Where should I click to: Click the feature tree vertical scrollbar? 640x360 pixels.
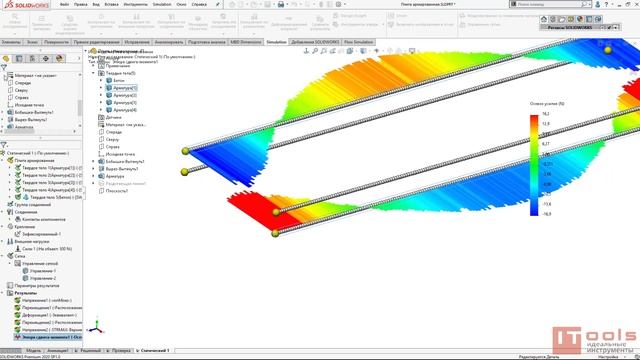pyautogui.click(x=80, y=107)
